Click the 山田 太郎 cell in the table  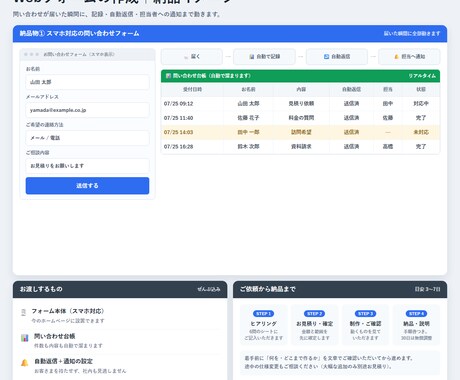(248, 104)
